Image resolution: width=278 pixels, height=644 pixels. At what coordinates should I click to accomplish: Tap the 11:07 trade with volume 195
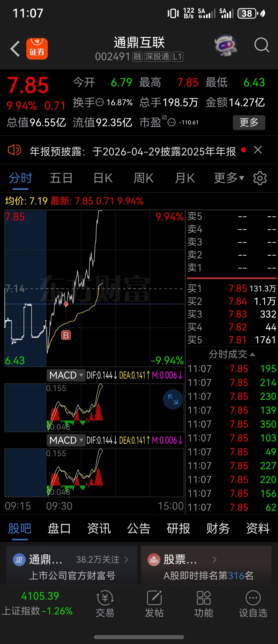pos(231,369)
